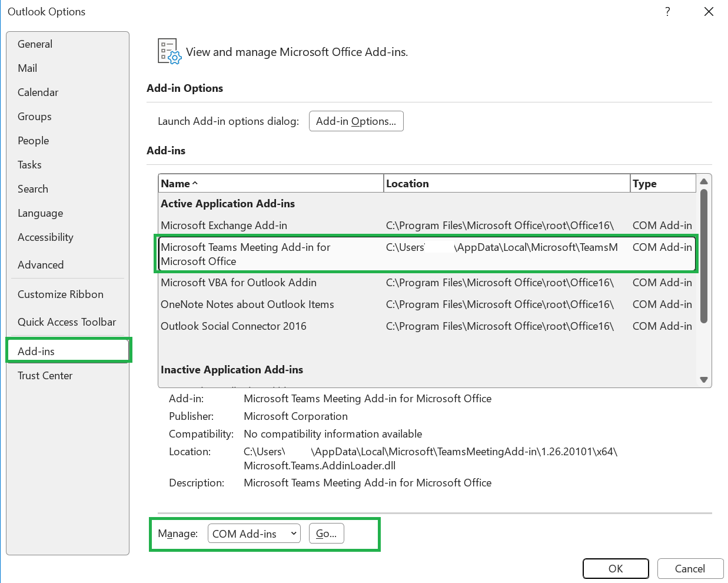Cancel the Outlook Options dialog
728x583 pixels.
click(690, 568)
